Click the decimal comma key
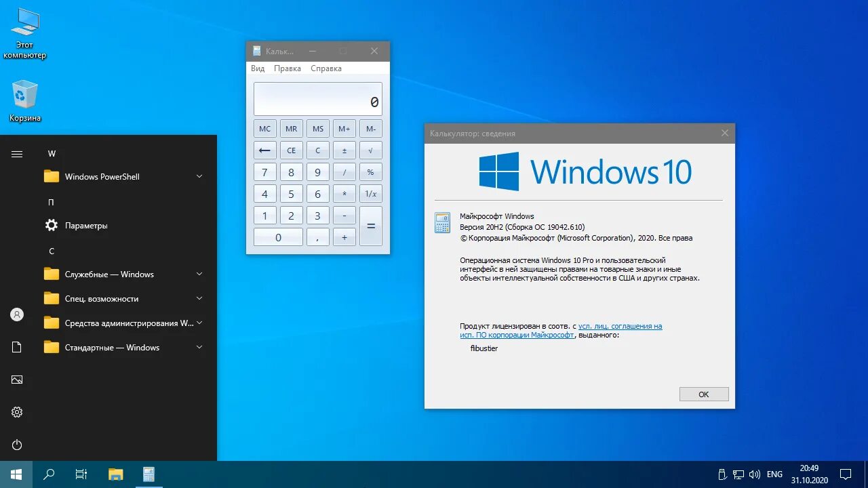Image resolution: width=868 pixels, height=488 pixels. click(x=317, y=237)
